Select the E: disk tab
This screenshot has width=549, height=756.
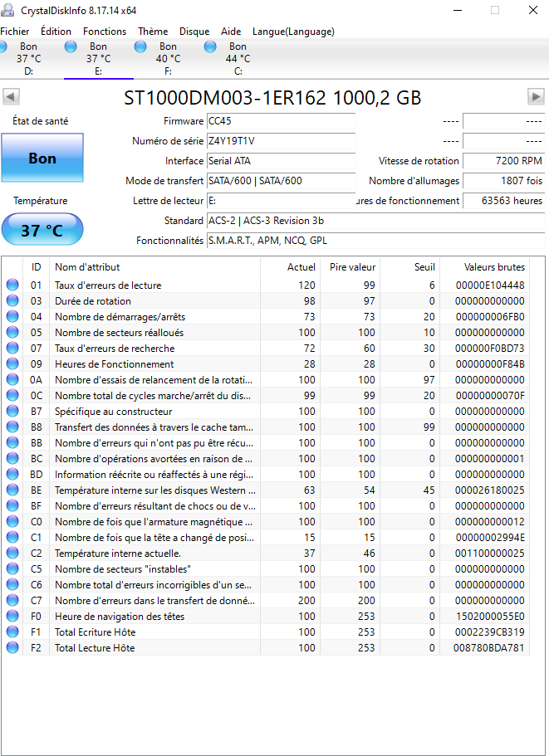[98, 59]
